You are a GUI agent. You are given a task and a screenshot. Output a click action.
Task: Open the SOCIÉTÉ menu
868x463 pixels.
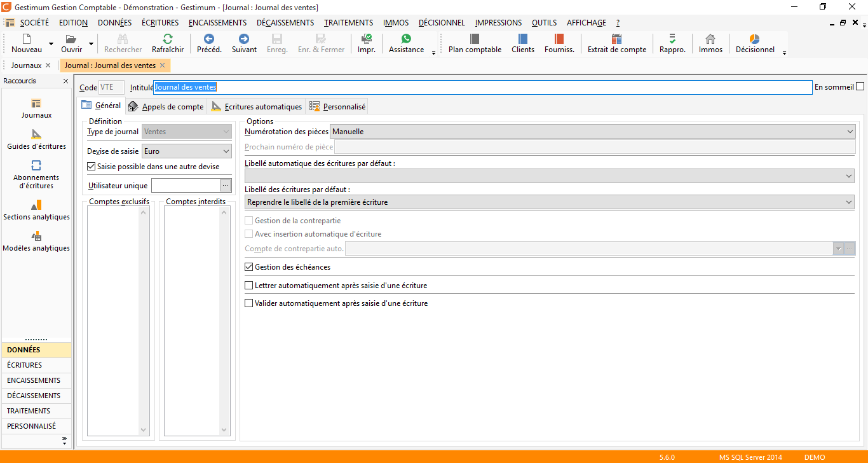click(x=34, y=23)
